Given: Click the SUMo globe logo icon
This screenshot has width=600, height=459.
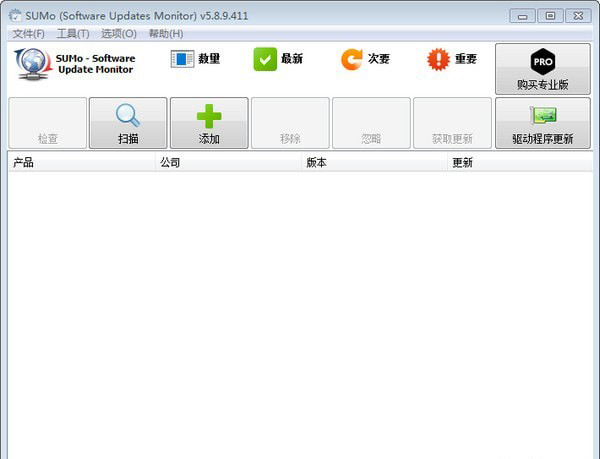Looking at the screenshot, I should pyautogui.click(x=33, y=64).
